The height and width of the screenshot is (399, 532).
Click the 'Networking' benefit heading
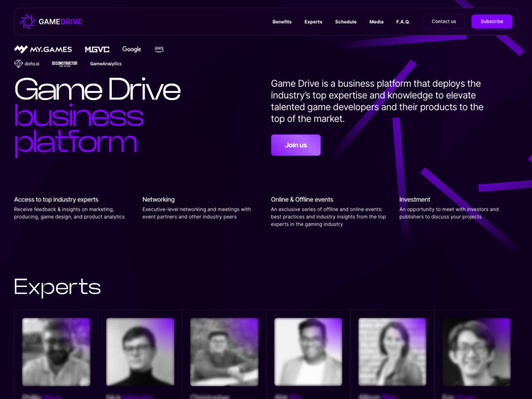159,199
